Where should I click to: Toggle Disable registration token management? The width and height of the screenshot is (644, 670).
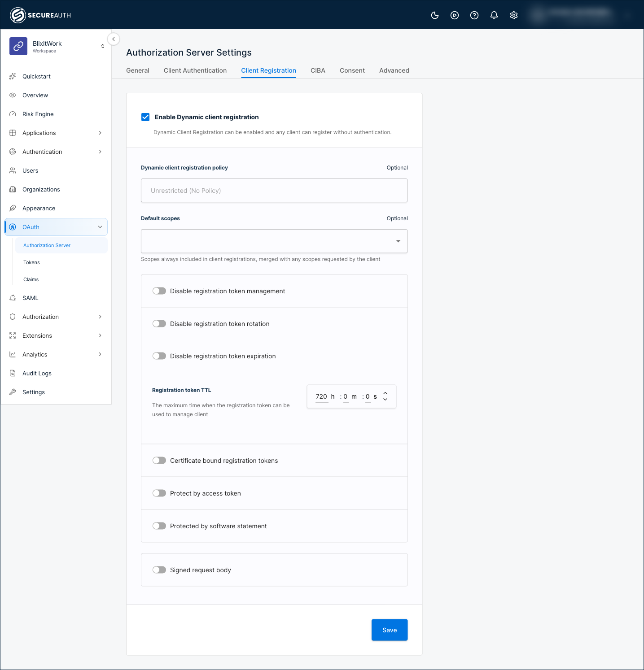tap(159, 291)
